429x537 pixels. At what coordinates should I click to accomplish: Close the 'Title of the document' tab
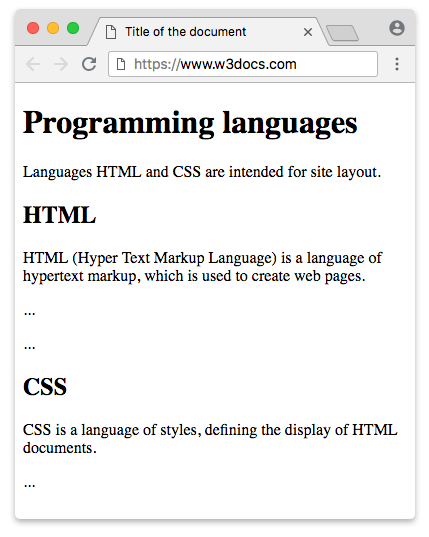coord(308,32)
